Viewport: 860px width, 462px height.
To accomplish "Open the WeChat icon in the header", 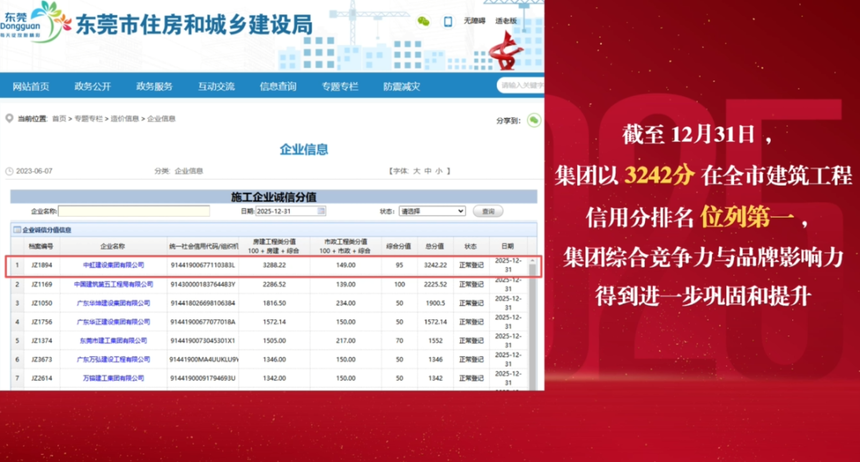I will 423,21.
